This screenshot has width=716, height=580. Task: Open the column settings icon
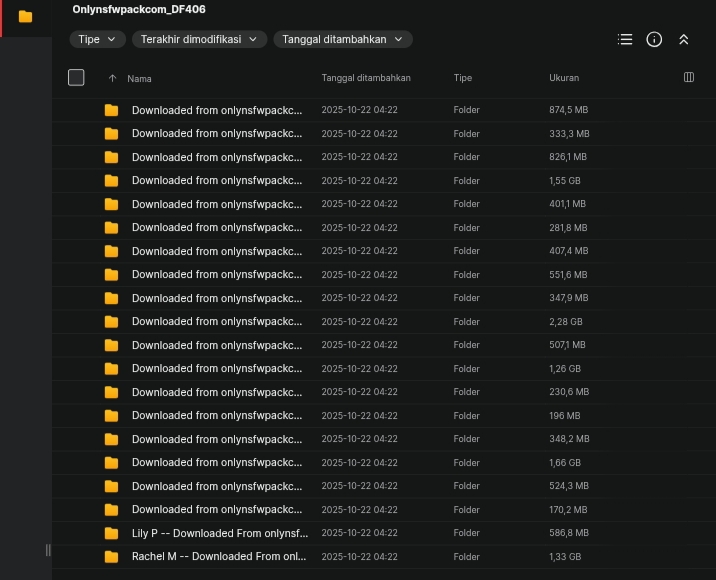688,77
